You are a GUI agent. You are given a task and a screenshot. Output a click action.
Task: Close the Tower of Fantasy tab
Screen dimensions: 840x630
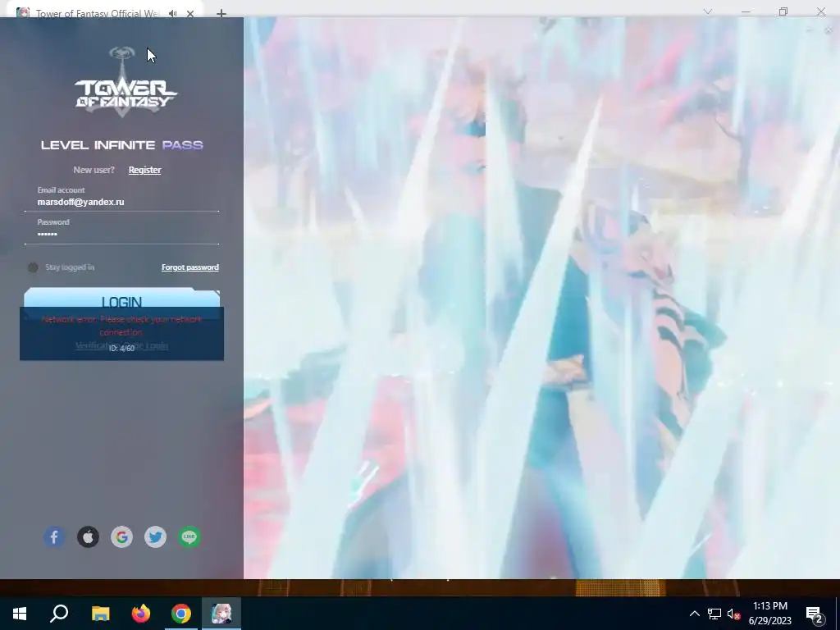[x=190, y=13]
